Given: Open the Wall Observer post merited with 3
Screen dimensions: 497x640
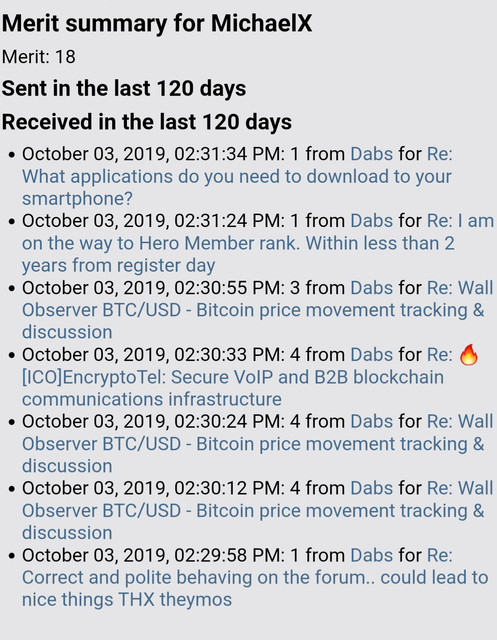Looking at the screenshot, I should click(x=258, y=310).
